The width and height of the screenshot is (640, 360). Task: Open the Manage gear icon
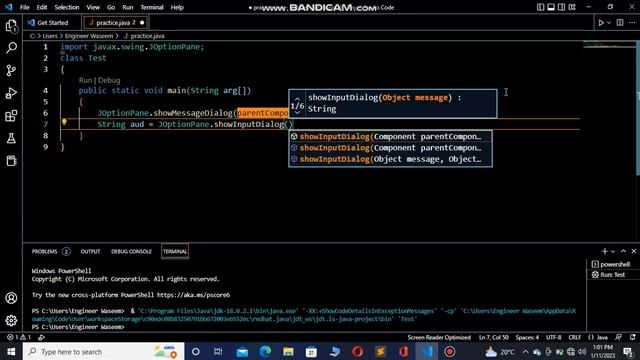[11, 320]
